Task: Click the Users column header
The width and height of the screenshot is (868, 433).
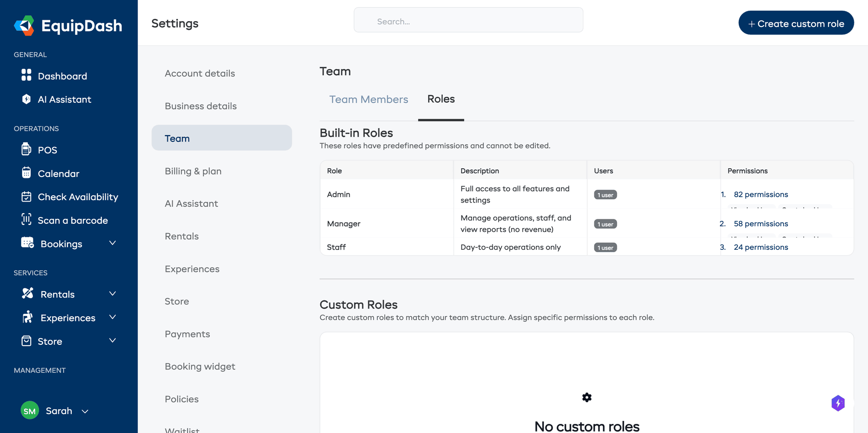Action: [604, 171]
